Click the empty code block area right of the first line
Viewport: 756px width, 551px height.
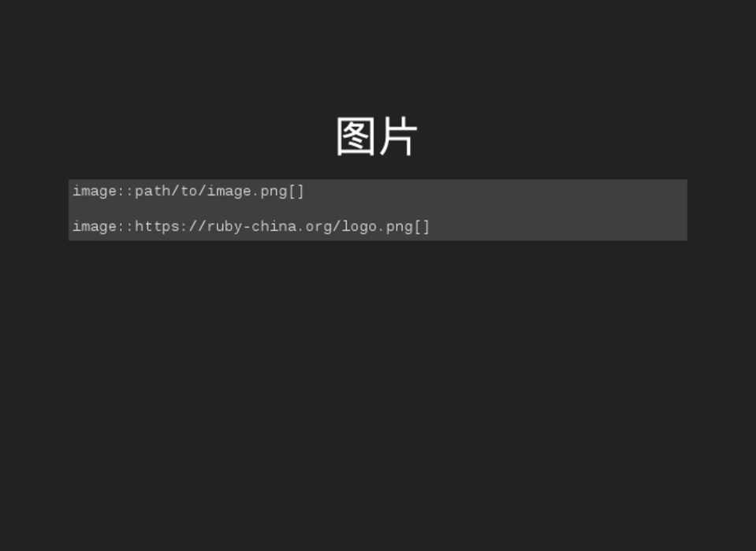[497, 192]
